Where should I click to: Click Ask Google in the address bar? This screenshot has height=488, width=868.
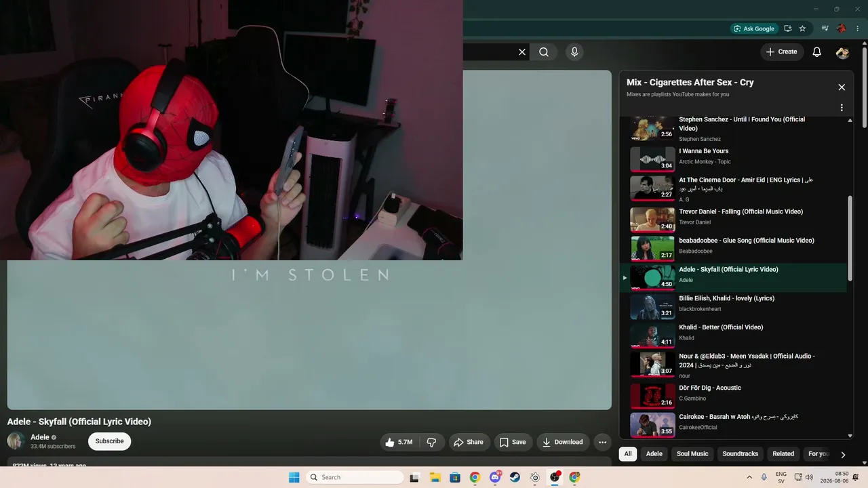754,28
